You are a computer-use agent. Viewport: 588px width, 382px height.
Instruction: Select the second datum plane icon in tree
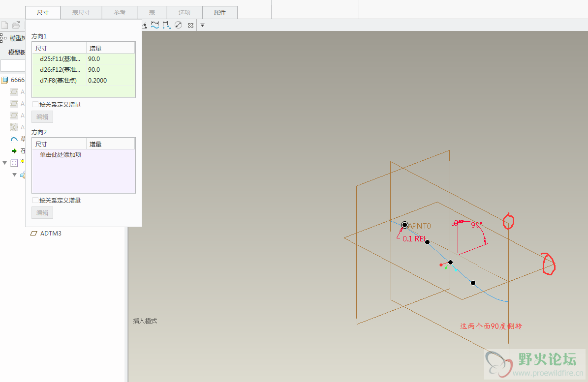tap(14, 103)
